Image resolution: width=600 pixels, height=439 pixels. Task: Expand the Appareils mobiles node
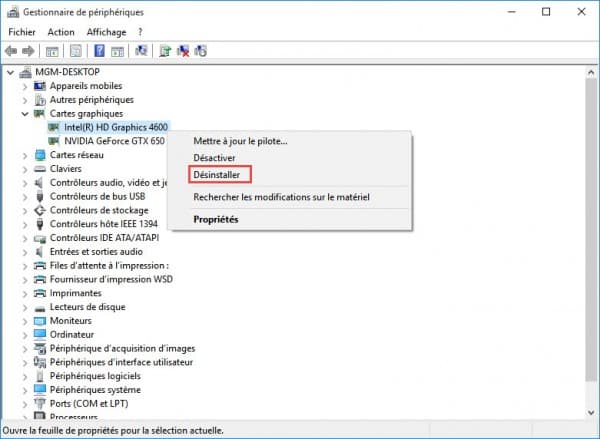coord(25,86)
